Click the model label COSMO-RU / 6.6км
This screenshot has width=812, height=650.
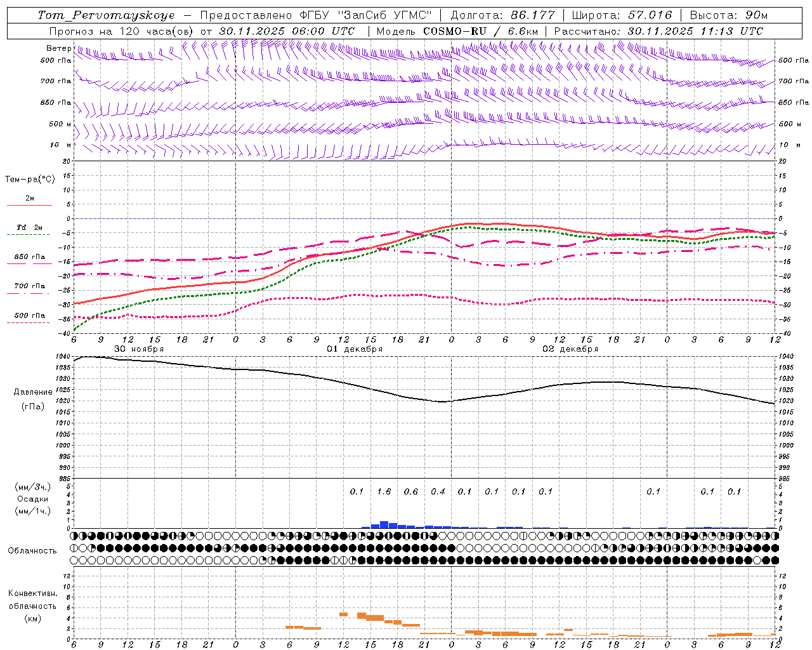481,31
